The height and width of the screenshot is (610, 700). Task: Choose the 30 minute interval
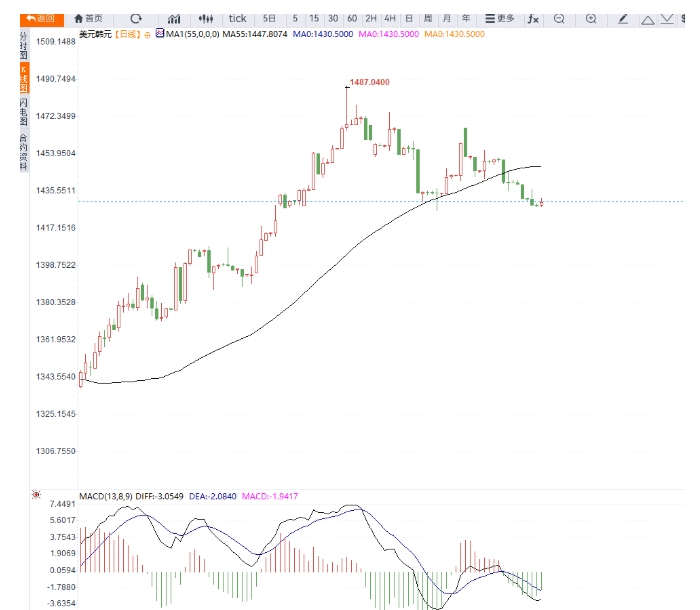[333, 18]
